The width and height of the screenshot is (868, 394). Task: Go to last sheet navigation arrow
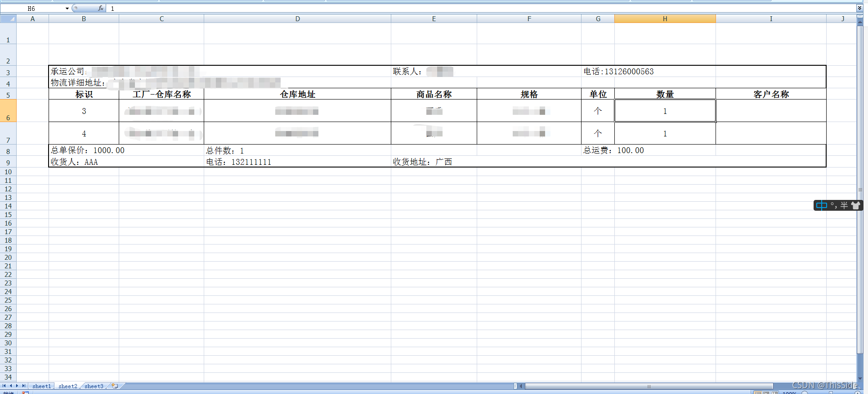tap(24, 386)
